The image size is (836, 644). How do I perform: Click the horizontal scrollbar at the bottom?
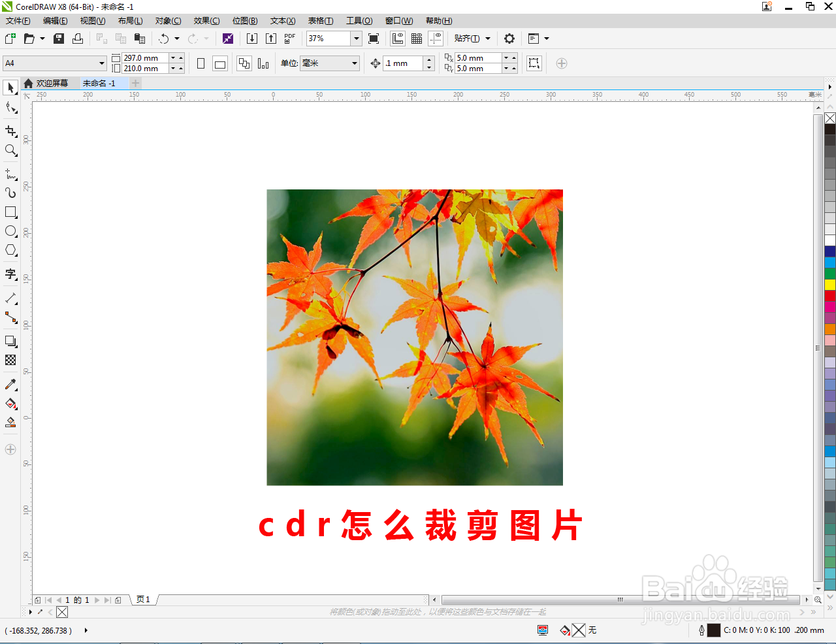point(619,600)
